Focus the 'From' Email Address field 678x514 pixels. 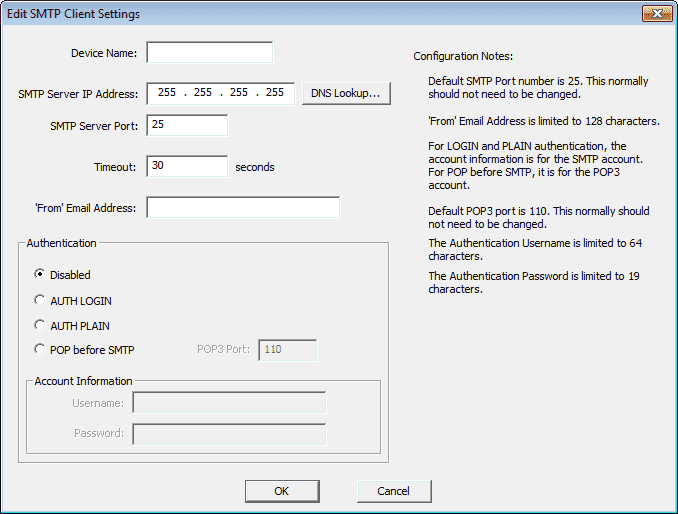(x=243, y=208)
